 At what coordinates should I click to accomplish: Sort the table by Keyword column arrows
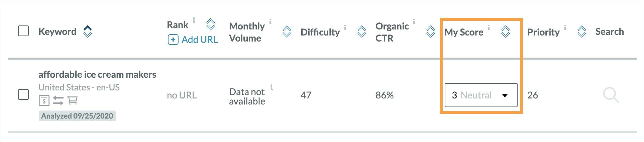88,31
